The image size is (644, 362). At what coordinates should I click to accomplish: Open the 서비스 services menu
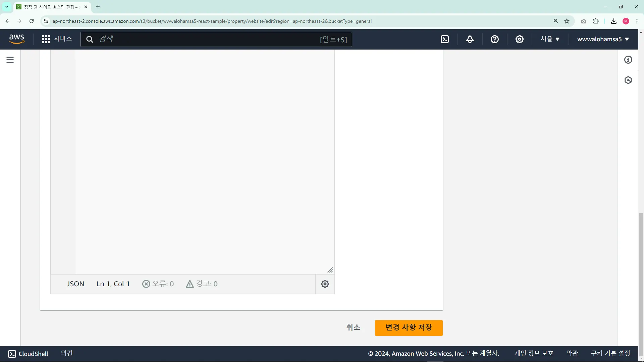point(57,39)
